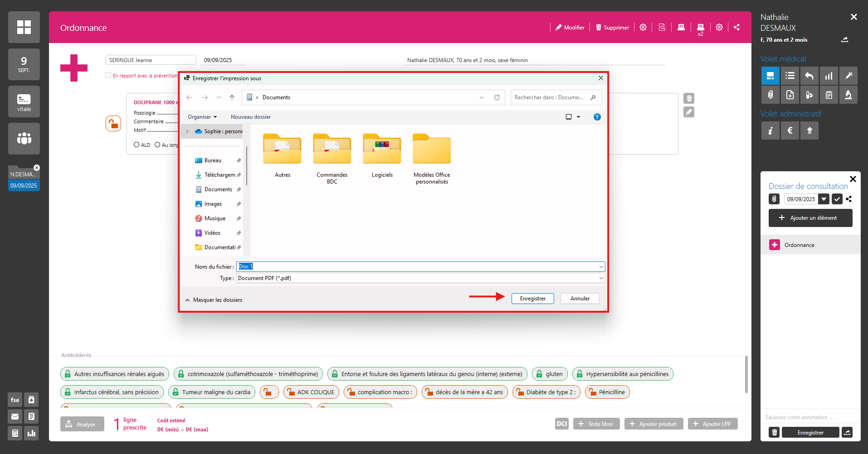868x454 pixels.
Task: Select the ALD radio button
Action: pos(137,145)
